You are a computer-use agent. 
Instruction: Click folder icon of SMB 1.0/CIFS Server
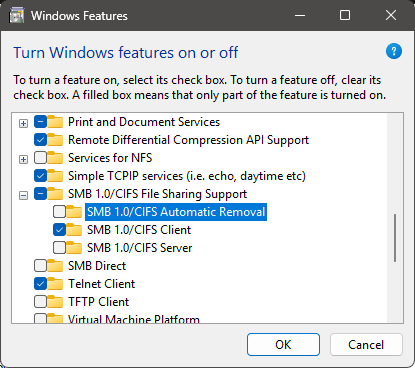tap(74, 248)
